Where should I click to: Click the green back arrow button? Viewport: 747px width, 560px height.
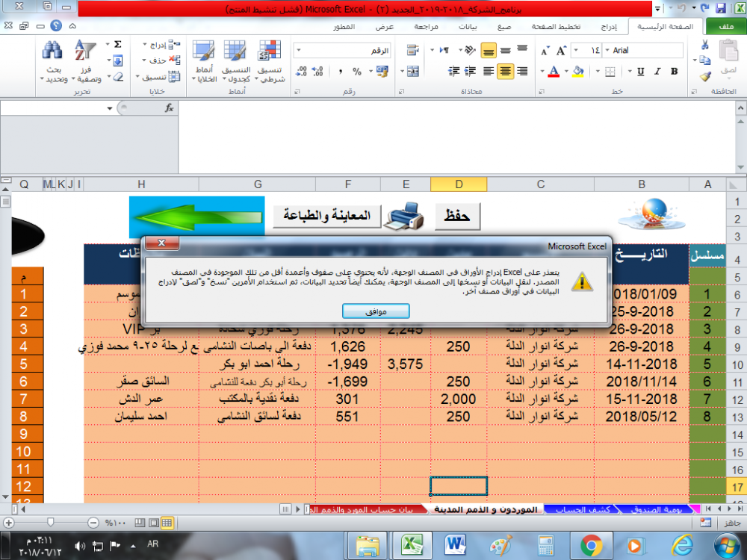[x=197, y=217]
